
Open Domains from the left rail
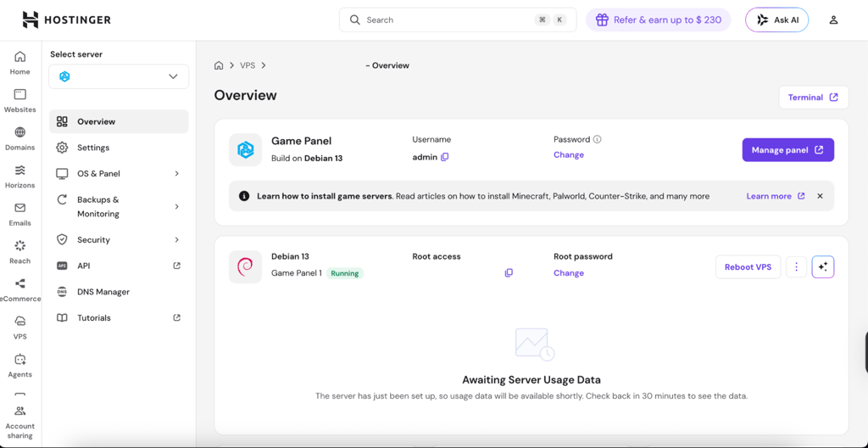coord(20,138)
